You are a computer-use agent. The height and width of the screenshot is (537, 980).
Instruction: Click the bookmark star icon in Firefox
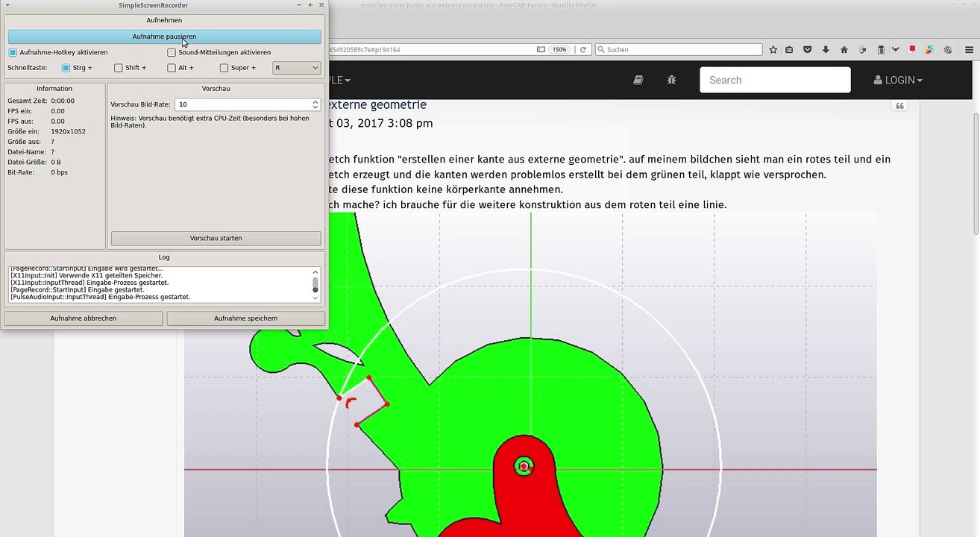click(x=773, y=50)
